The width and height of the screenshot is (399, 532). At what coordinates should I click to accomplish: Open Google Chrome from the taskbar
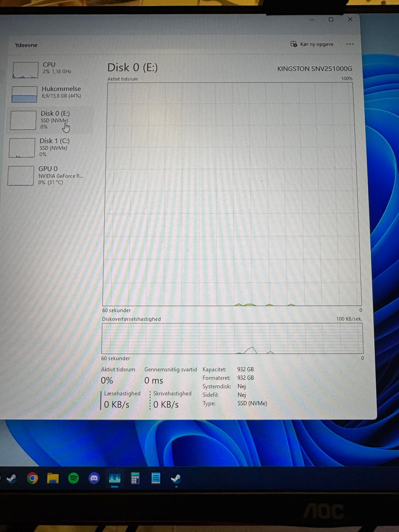pyautogui.click(x=32, y=478)
